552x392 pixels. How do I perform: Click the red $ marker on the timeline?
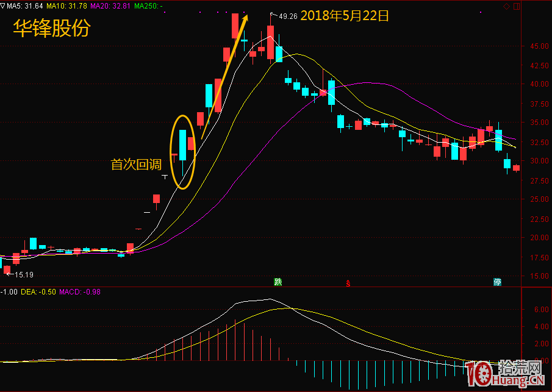click(348, 283)
